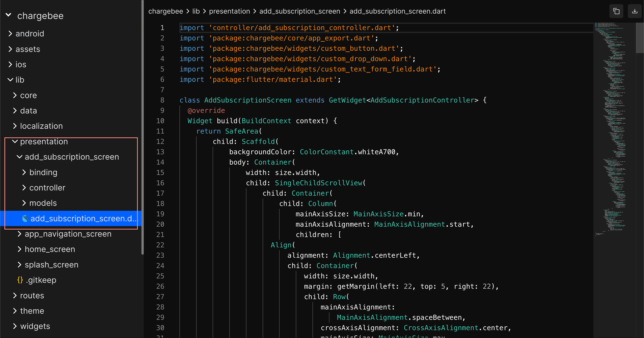The image size is (644, 338).
Task: Click the editor vertical scrollbar thumb
Action: (640, 38)
